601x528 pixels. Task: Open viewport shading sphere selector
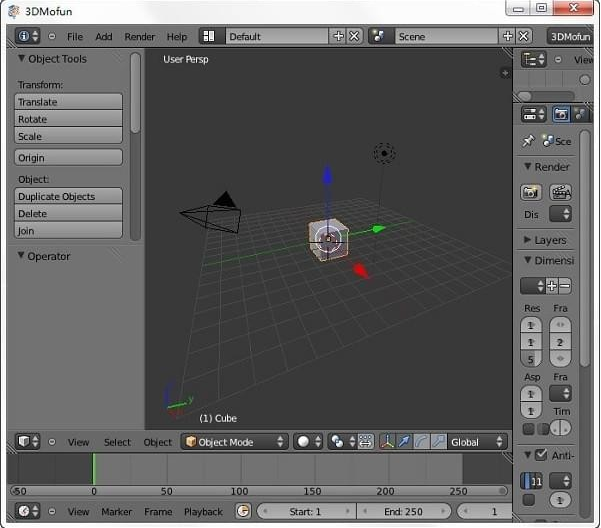point(308,441)
